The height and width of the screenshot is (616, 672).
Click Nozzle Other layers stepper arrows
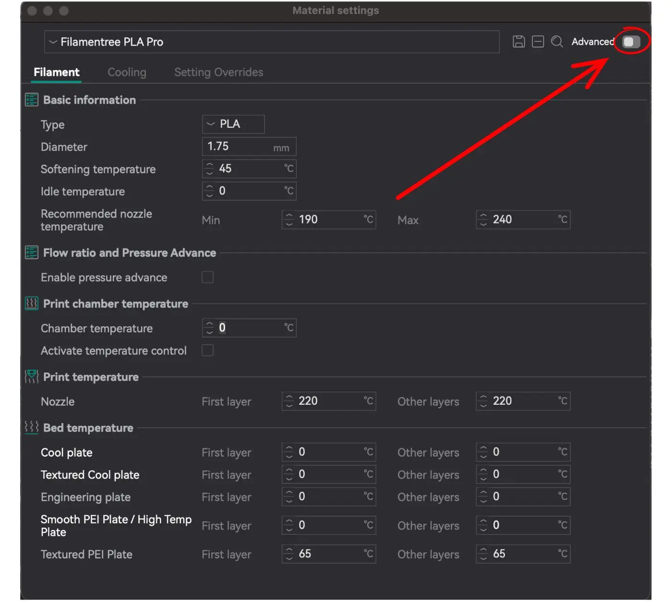click(x=483, y=401)
